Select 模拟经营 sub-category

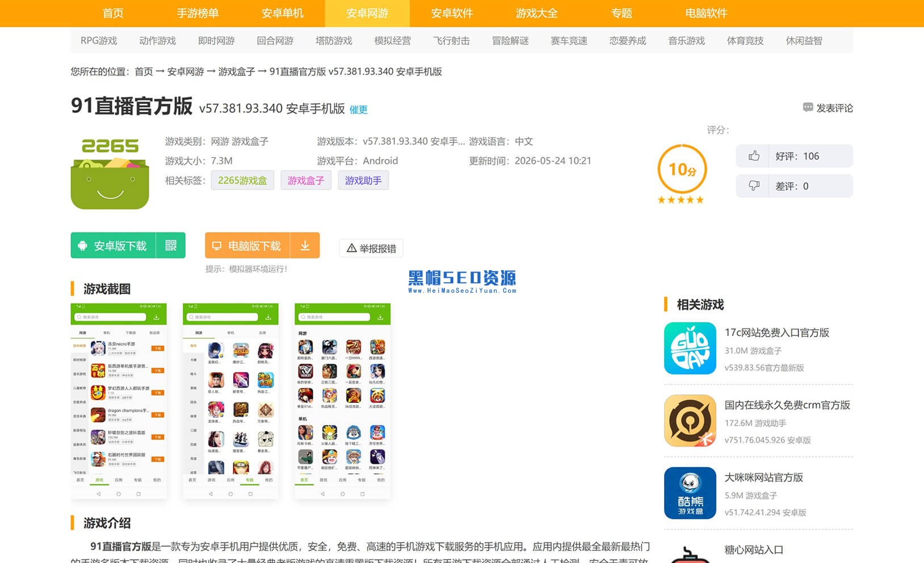(393, 41)
